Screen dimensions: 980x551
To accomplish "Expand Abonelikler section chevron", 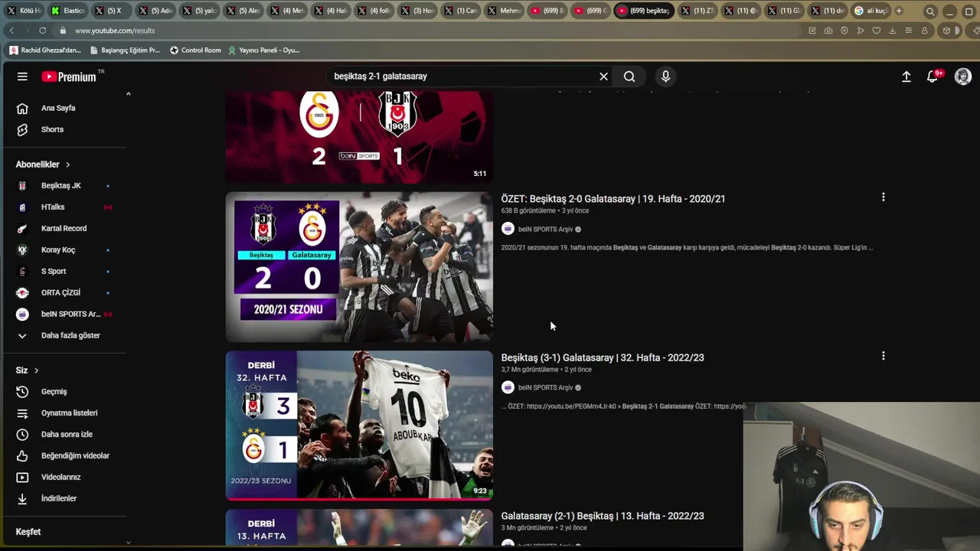I will (67, 165).
